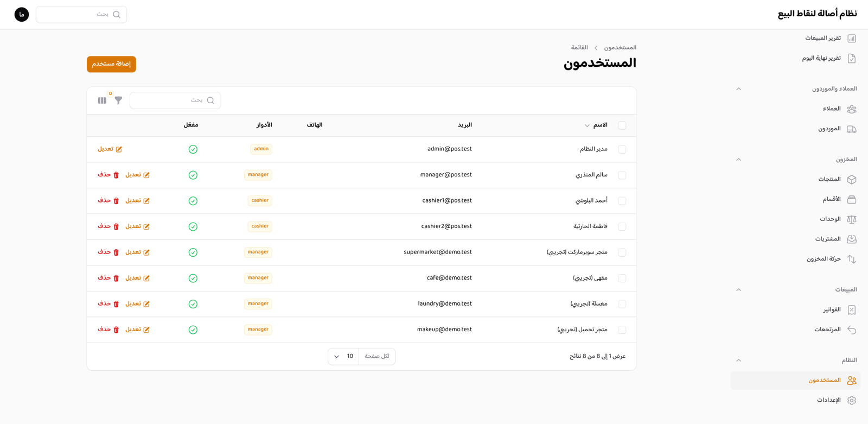Image resolution: width=868 pixels, height=424 pixels.
Task: Collapse the العملاء والموردون sidebar group
Action: coord(738,89)
